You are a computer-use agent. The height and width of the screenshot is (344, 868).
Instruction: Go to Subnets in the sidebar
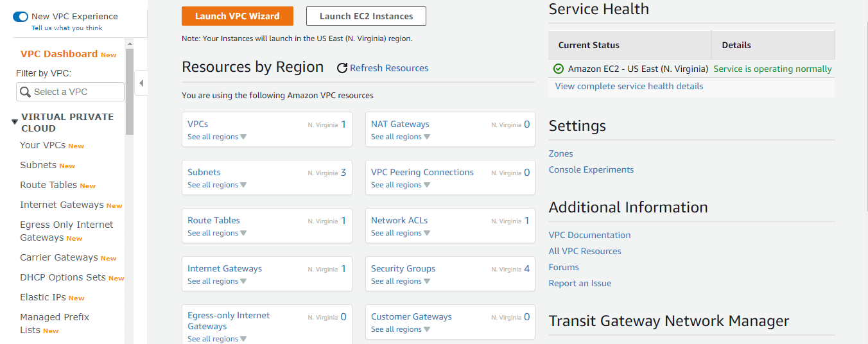(38, 165)
